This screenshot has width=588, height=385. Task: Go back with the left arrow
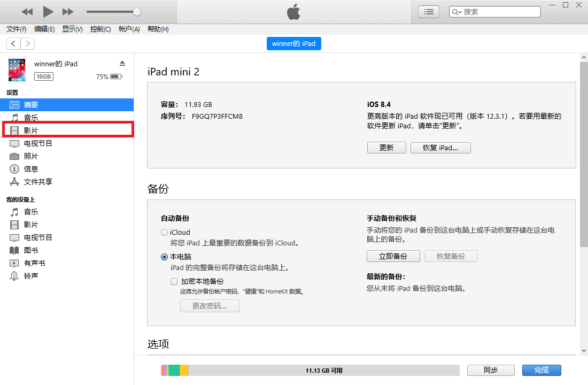[13, 43]
